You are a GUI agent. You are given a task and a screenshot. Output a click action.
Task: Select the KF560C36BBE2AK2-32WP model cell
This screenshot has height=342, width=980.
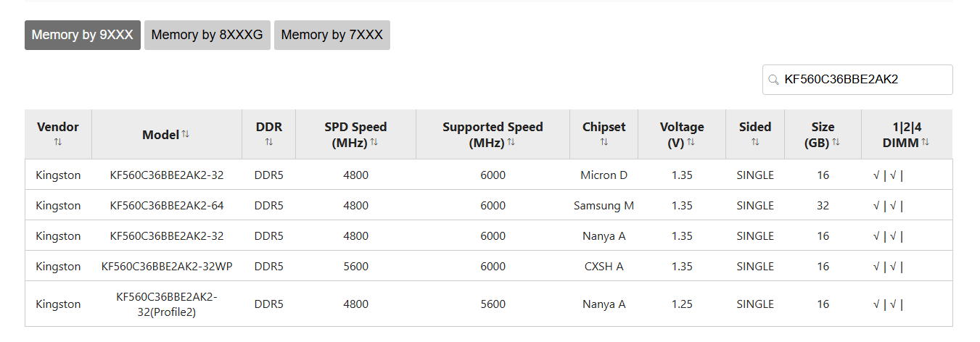(x=167, y=267)
